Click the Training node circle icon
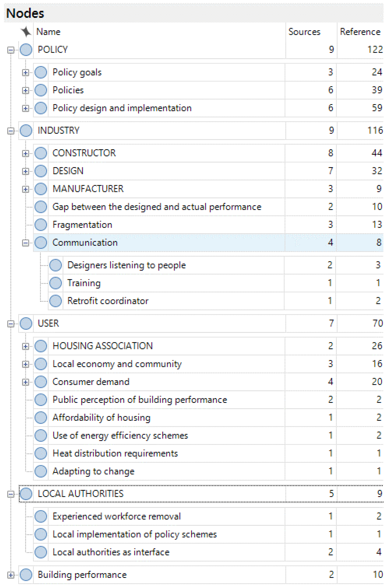387x588 pixels. point(56,283)
